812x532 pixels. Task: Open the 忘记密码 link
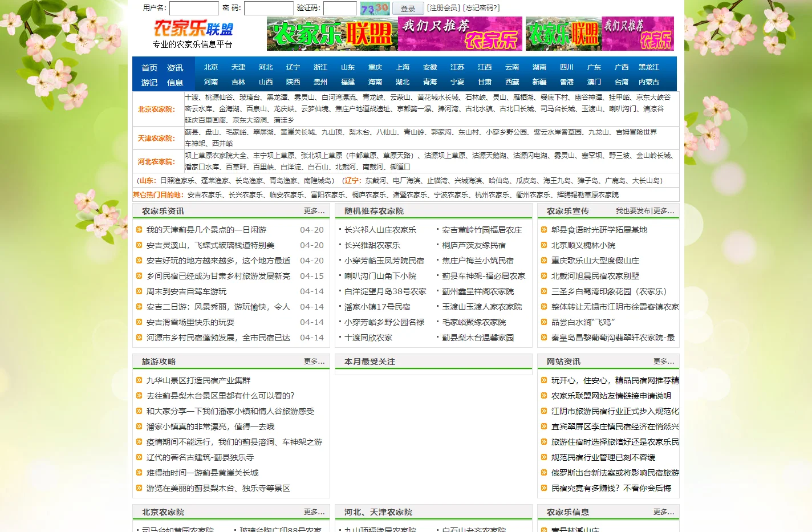(482, 8)
